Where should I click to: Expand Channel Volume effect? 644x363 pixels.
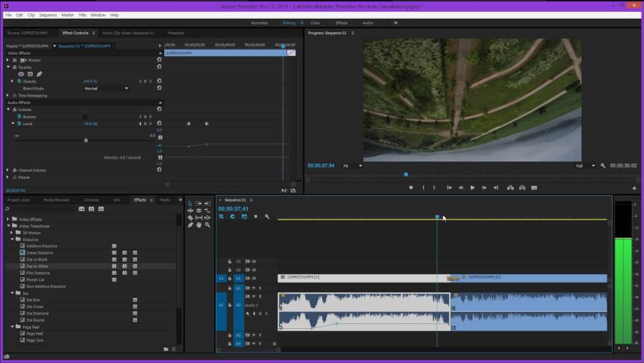(x=7, y=170)
